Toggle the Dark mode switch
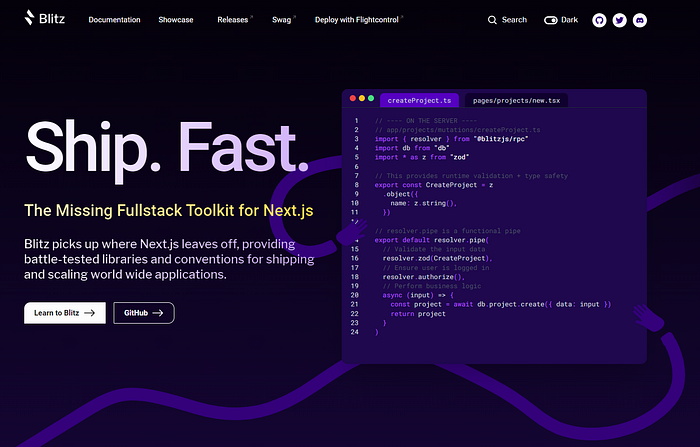This screenshot has height=447, width=700. coord(550,20)
